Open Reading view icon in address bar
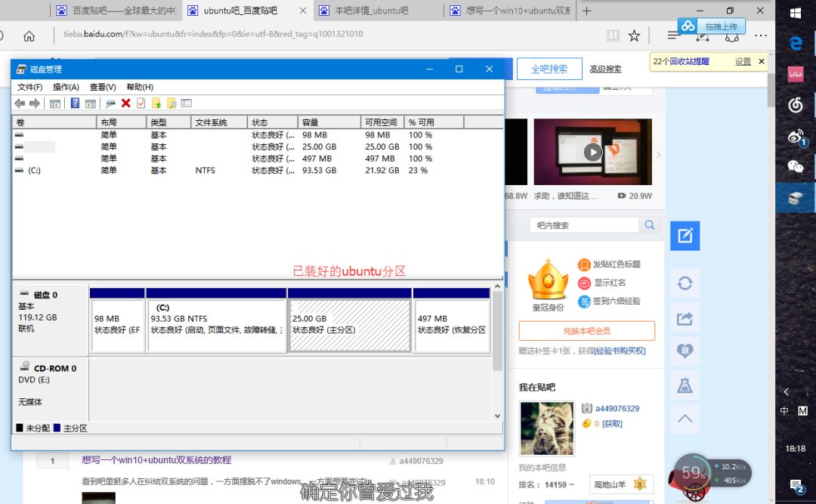Screen dimensions: 816x504 [x=613, y=36]
